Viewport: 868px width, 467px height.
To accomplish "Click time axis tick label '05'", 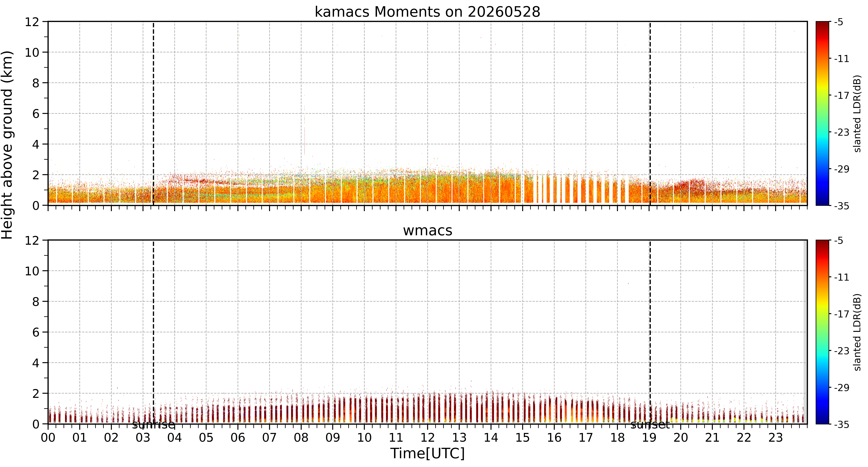I will tap(206, 438).
